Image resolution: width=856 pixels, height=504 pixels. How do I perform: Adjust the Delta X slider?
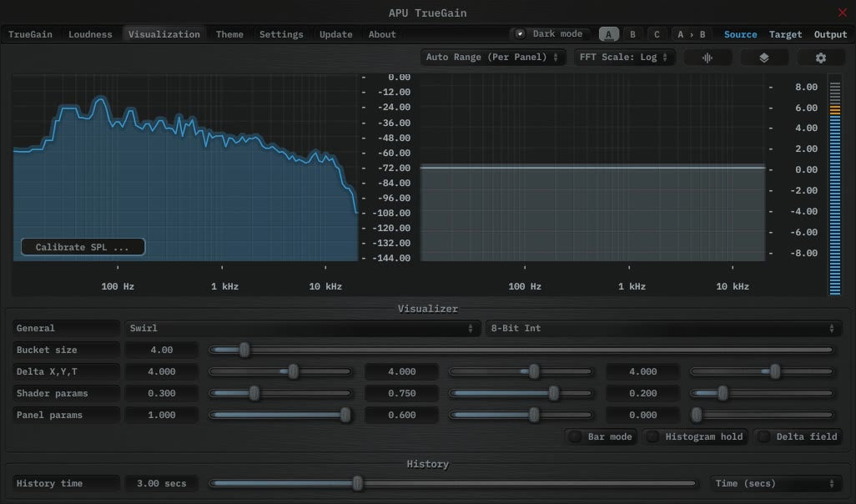pos(280,371)
